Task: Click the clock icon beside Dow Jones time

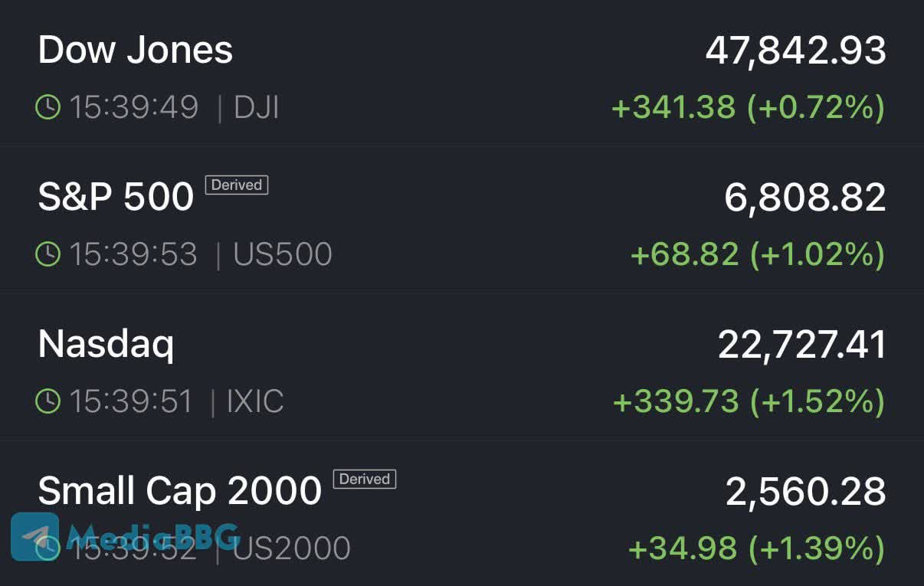Action: (x=48, y=107)
